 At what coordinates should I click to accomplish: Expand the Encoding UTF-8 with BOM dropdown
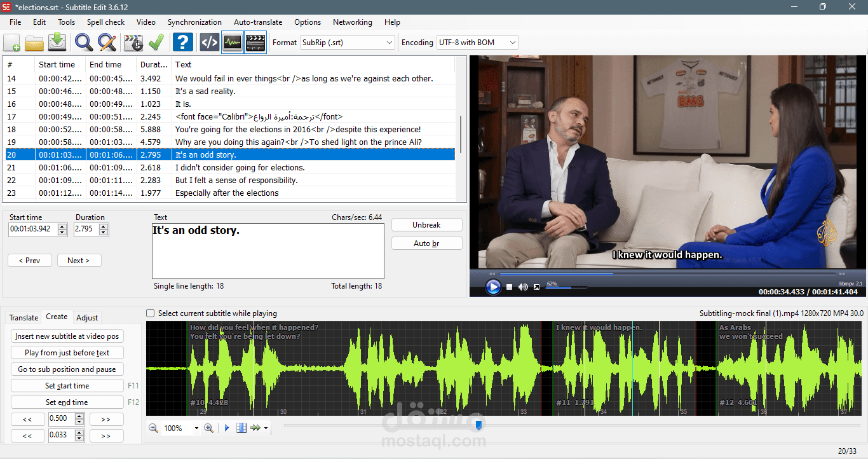click(x=477, y=43)
